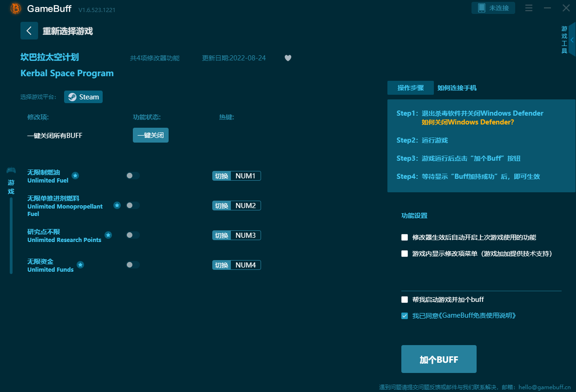Image resolution: width=576 pixels, height=392 pixels.
Task: Click 重新选择游戏 to reselect game
Action: click(68, 31)
